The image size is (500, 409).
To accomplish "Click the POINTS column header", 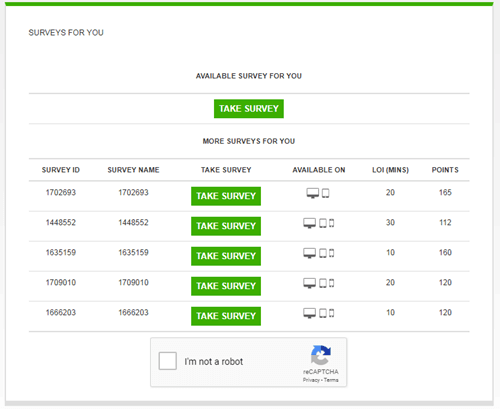I will 445,170.
